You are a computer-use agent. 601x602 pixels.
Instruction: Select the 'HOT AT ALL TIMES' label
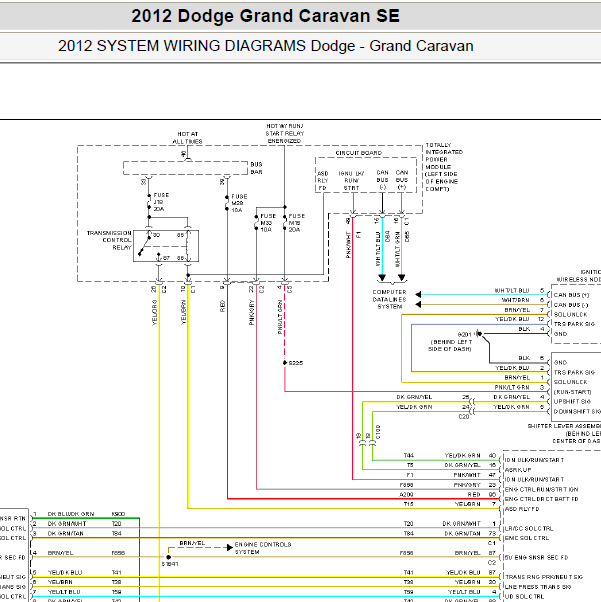pos(187,137)
